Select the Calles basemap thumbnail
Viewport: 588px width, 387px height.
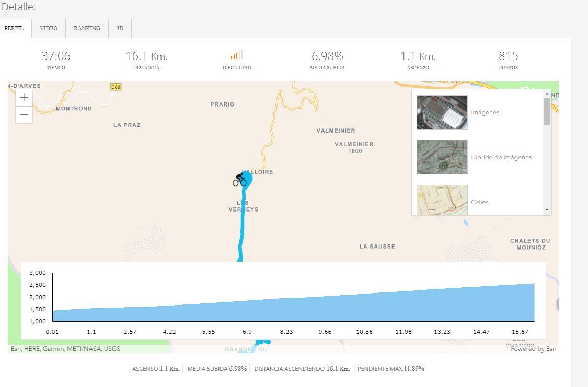tap(442, 200)
